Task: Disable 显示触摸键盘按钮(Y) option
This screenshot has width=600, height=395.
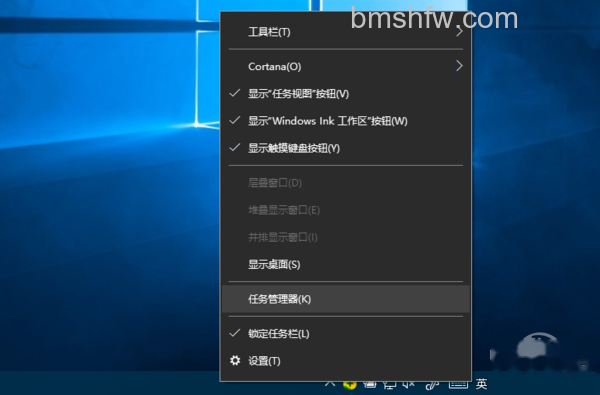Action: tap(346, 148)
